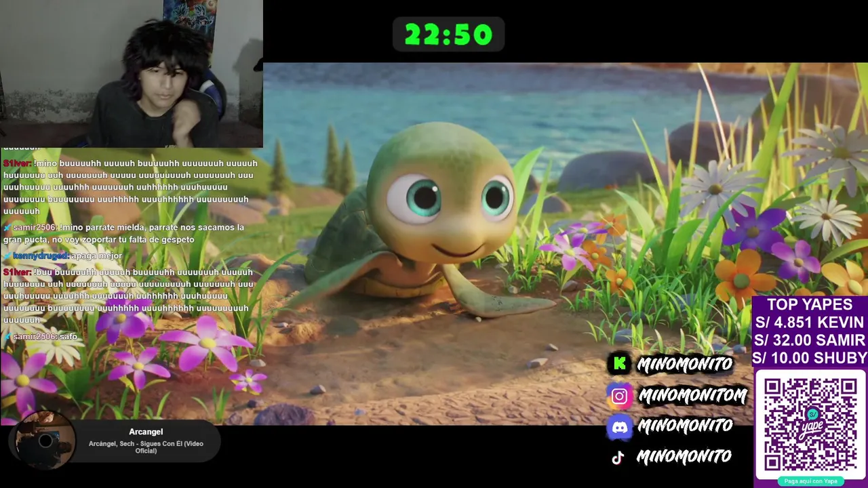Image resolution: width=868 pixels, height=488 pixels.
Task: Click 'Paga aquí con Yape' label
Action: (x=810, y=481)
